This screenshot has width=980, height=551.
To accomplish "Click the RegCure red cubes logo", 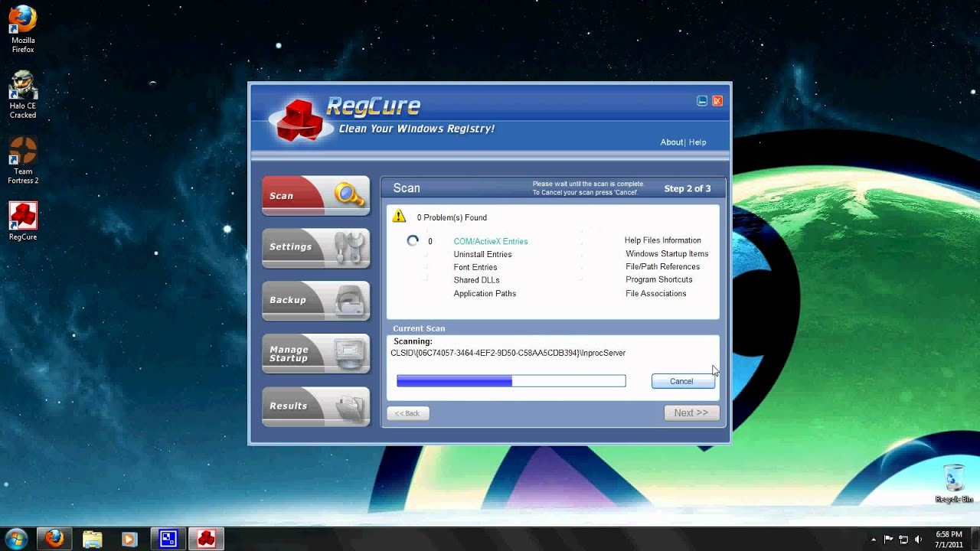I will 299,122.
